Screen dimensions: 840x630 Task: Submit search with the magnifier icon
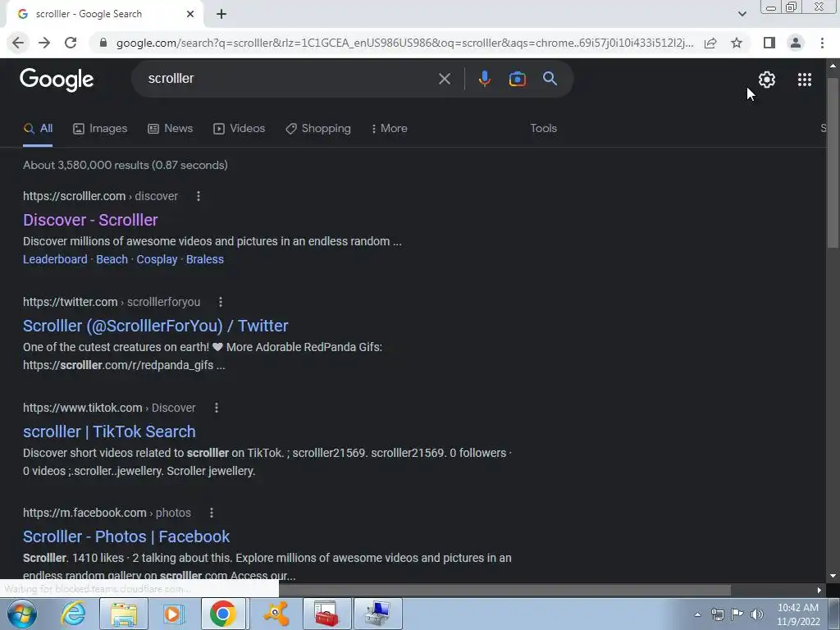[550, 79]
